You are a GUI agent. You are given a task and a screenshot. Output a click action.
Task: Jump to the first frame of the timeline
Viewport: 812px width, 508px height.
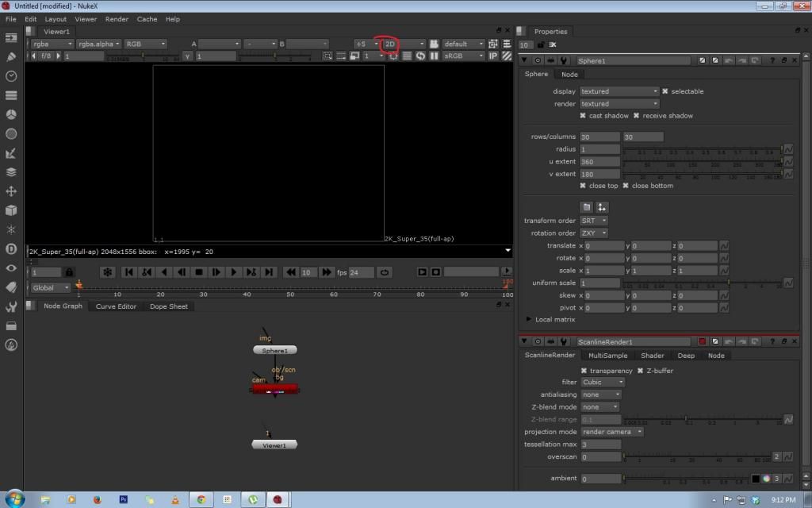pos(129,272)
